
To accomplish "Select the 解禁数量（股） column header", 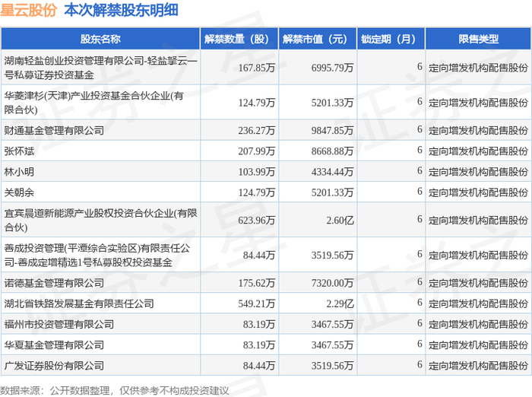I will (239, 39).
